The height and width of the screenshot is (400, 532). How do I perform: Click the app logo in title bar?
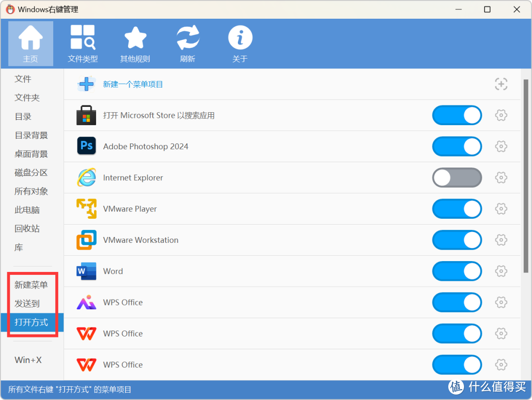[x=10, y=9]
